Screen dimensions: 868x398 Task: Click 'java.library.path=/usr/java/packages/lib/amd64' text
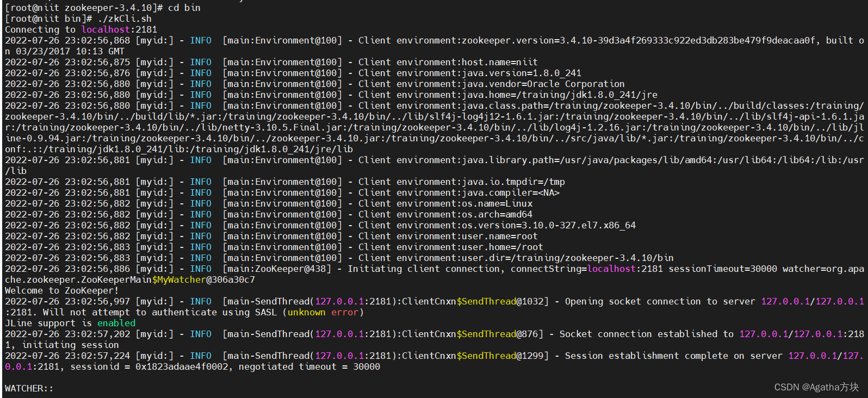pyautogui.click(x=587, y=160)
